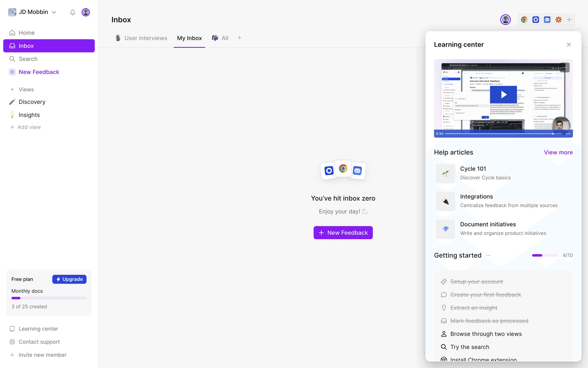Click the Intercom integration icon
Viewport: 588px width, 368px height.
point(536,20)
